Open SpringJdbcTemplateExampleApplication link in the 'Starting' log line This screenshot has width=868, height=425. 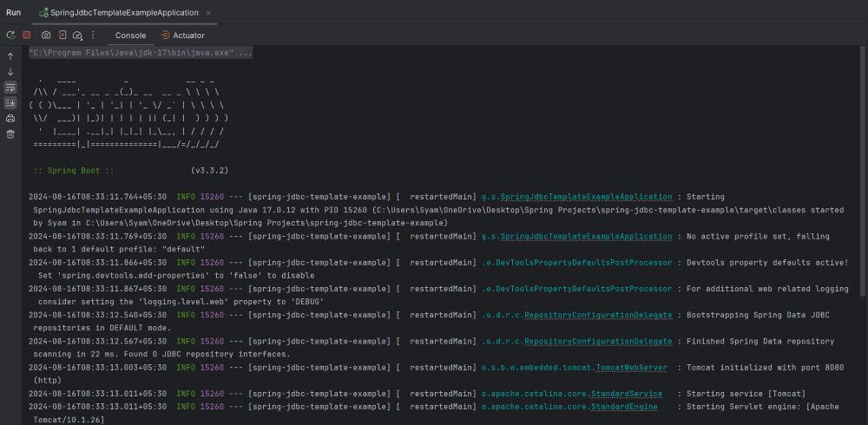(x=587, y=197)
